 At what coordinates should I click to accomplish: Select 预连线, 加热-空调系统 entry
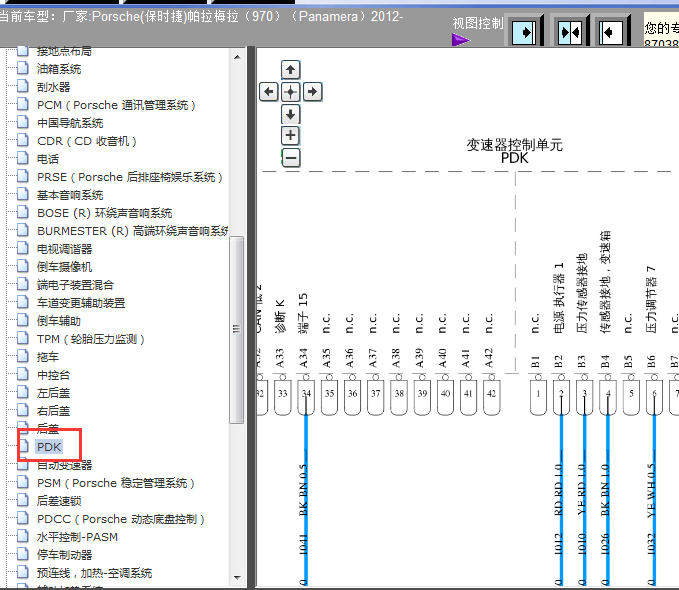click(94, 573)
